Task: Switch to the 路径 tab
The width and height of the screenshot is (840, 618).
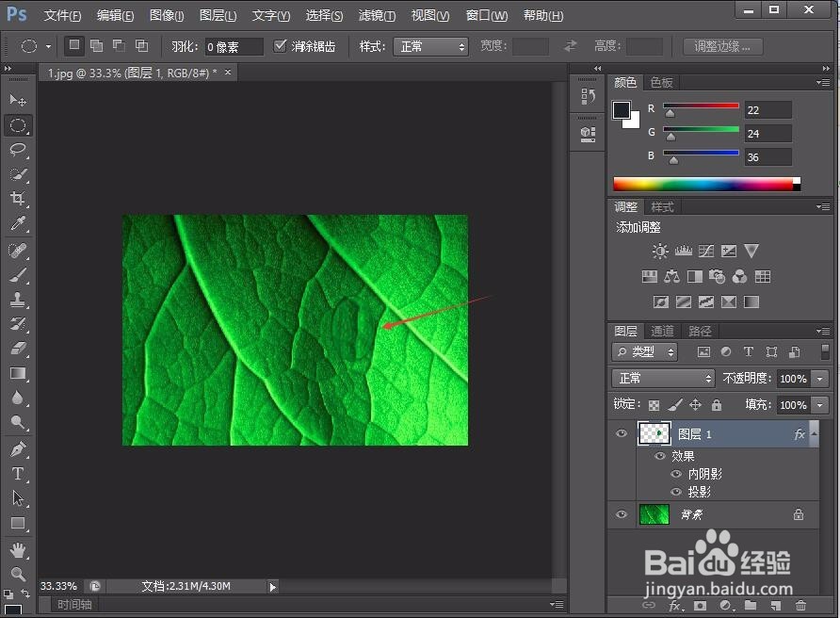Action: [x=700, y=332]
